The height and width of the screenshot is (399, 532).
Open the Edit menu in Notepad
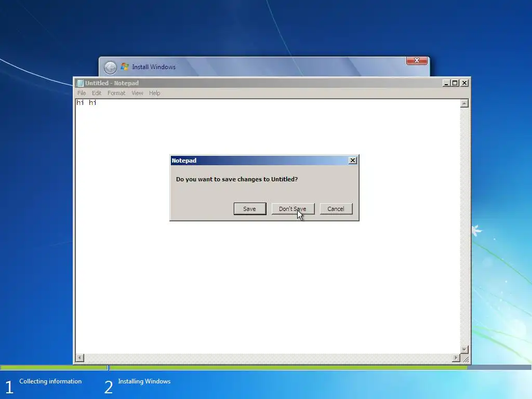96,93
